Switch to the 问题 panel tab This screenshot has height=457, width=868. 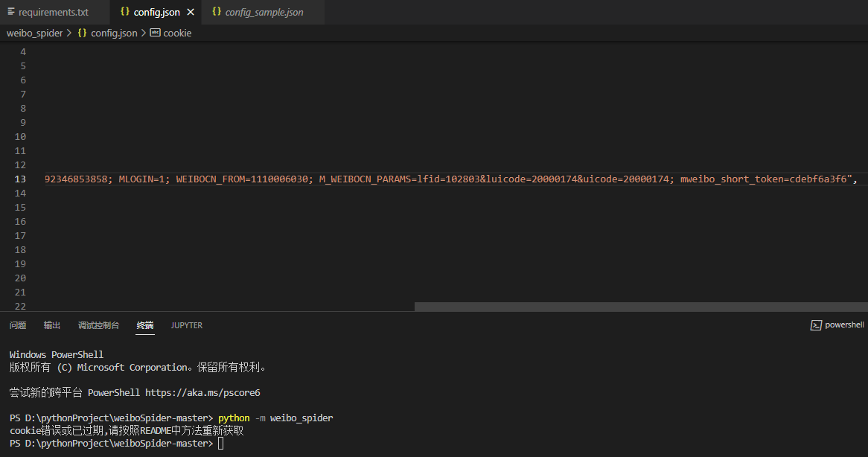(17, 325)
